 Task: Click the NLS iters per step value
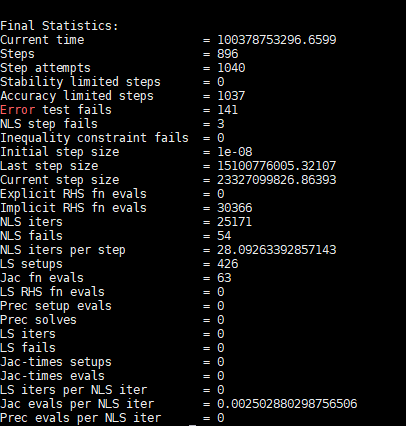tap(277, 250)
